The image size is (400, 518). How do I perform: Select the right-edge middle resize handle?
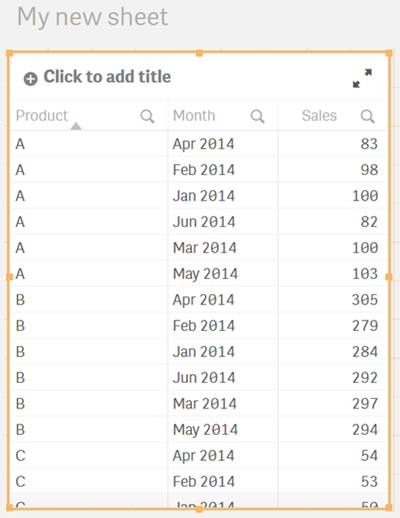(x=389, y=277)
